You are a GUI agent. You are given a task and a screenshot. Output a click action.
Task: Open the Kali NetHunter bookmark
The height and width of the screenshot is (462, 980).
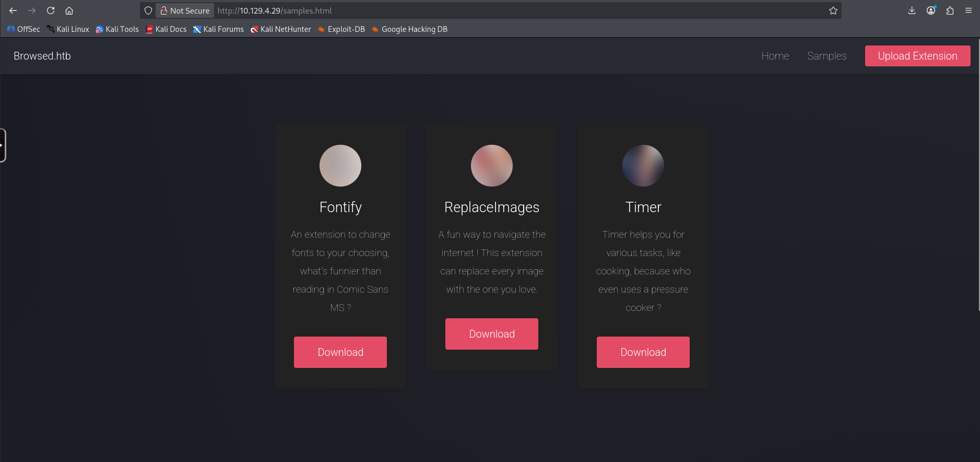point(280,29)
